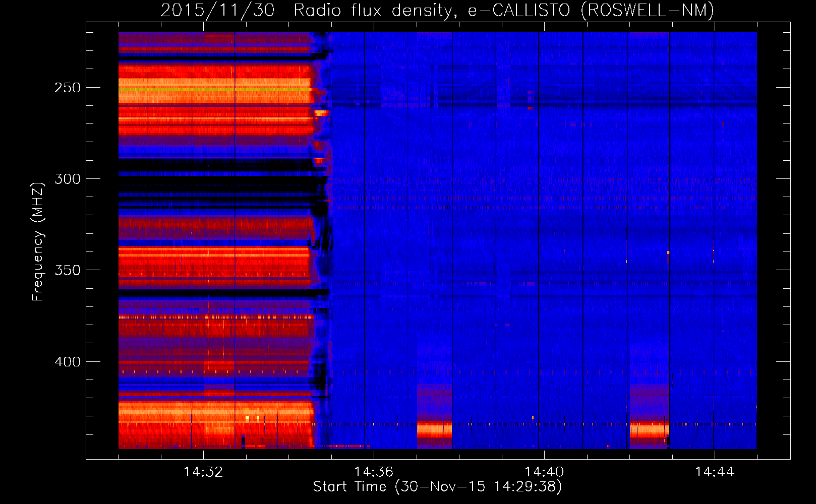Image resolution: width=816 pixels, height=504 pixels.
Task: Click the 14:32 time tick label
Action: point(203,472)
